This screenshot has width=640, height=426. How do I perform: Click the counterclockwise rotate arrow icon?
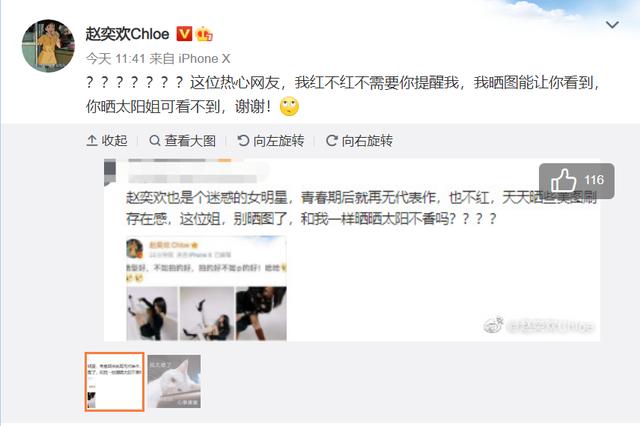pos(243,141)
